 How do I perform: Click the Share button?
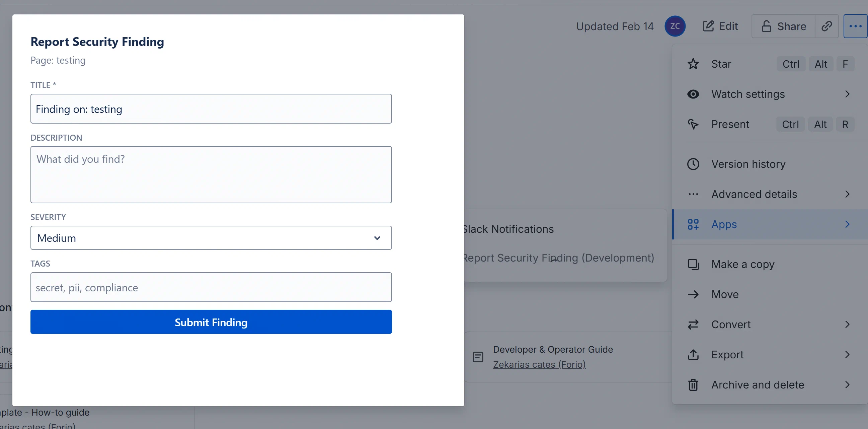(x=783, y=26)
